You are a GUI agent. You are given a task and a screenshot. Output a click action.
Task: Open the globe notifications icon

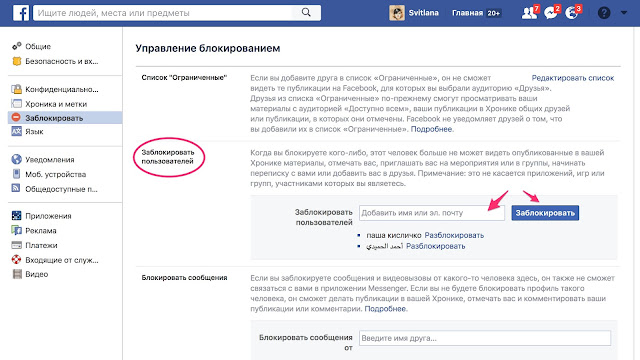572,13
